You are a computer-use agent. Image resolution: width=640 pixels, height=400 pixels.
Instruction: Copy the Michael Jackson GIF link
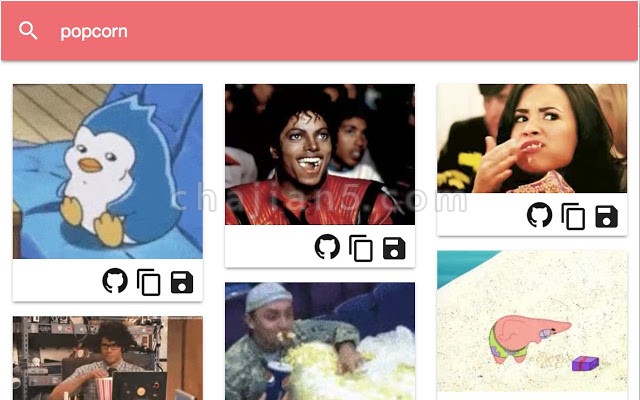[361, 248]
